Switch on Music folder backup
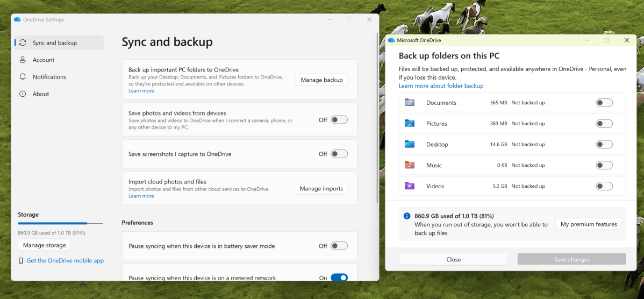This screenshot has height=299, width=644. (x=604, y=165)
